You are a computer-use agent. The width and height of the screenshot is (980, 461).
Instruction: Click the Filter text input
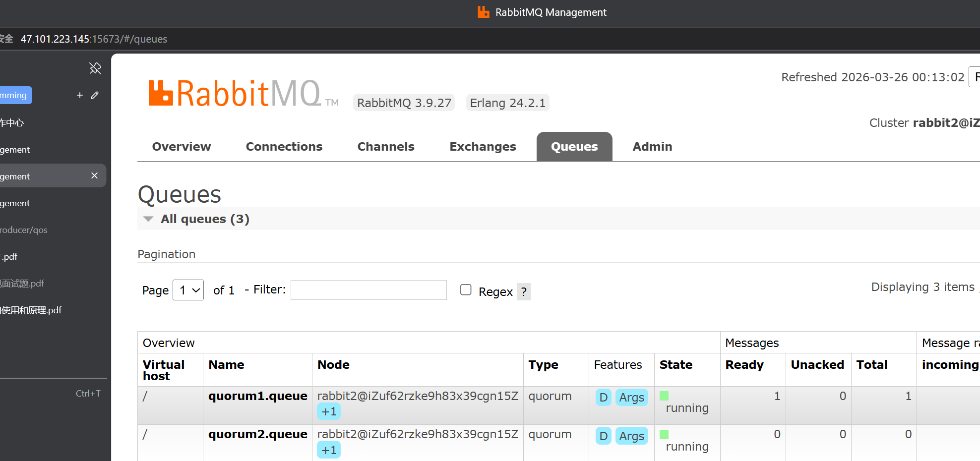368,290
